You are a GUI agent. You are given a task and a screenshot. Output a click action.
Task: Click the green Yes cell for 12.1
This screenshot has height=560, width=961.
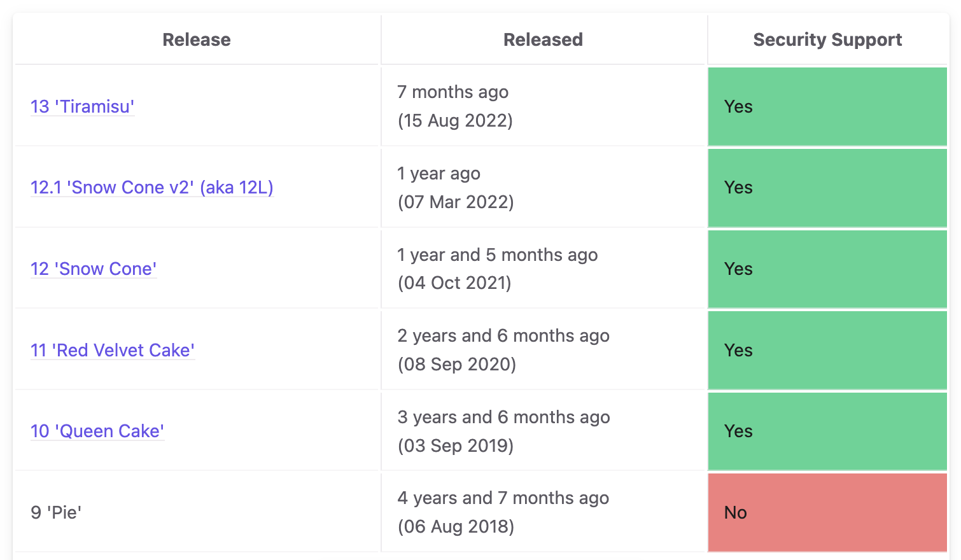(x=827, y=188)
